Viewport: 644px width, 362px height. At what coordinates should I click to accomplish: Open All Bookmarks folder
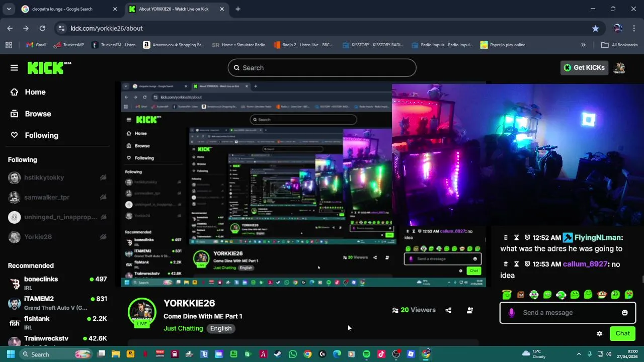pos(619,45)
